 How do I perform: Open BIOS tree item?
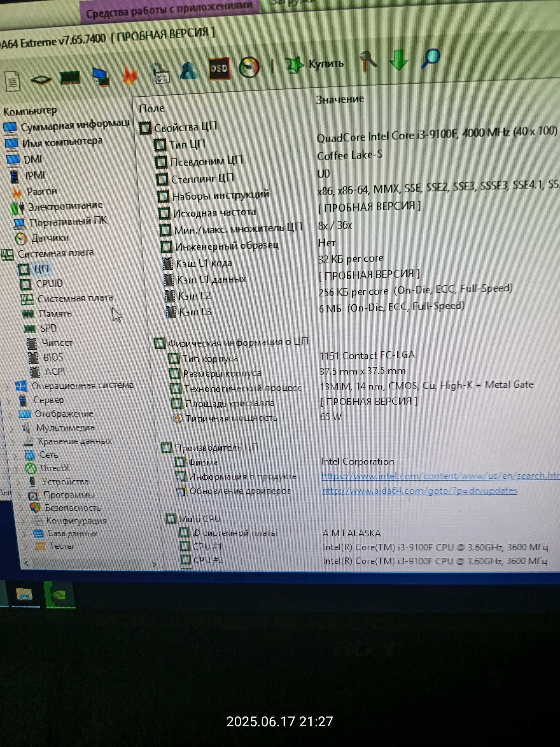point(46,357)
